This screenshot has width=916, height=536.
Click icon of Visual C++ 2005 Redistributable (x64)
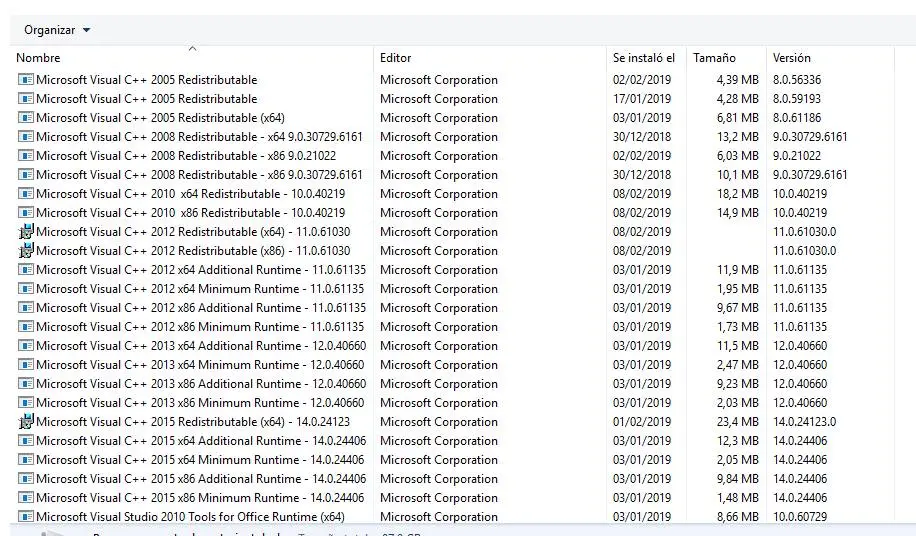pos(26,118)
